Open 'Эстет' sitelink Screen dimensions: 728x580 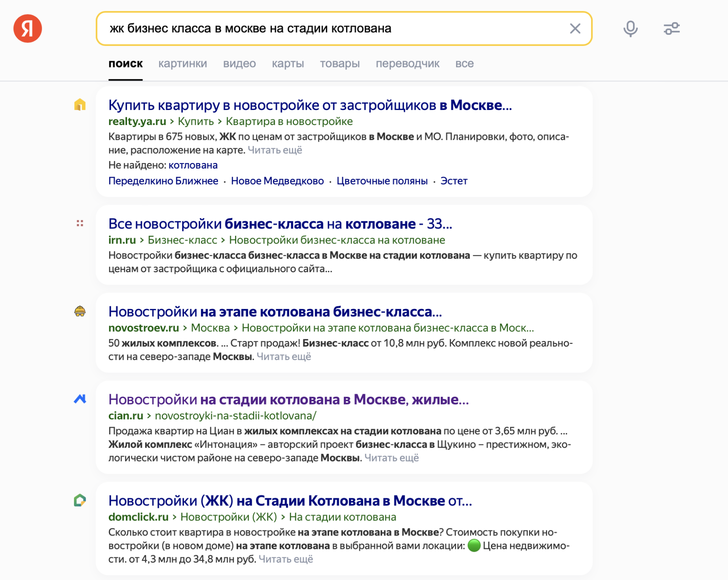coord(454,181)
